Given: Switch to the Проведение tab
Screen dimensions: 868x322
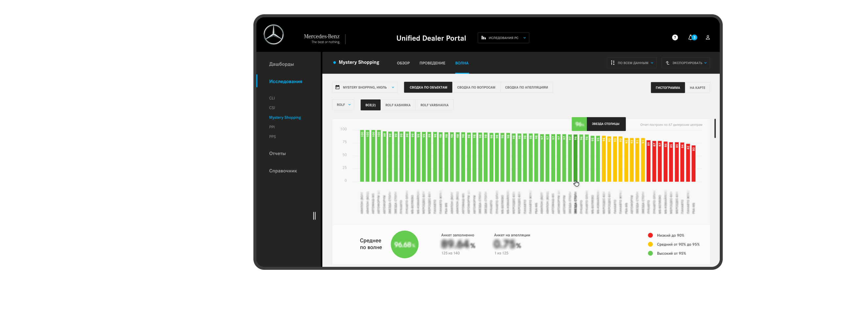Looking at the screenshot, I should 432,63.
